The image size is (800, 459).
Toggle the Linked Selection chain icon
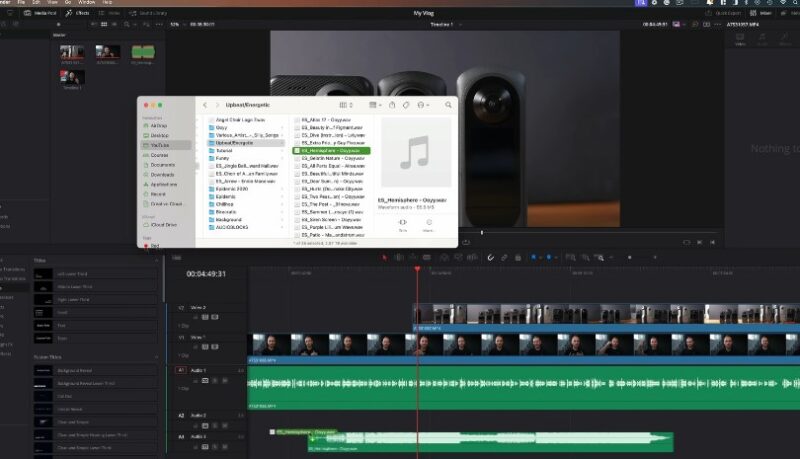(504, 258)
